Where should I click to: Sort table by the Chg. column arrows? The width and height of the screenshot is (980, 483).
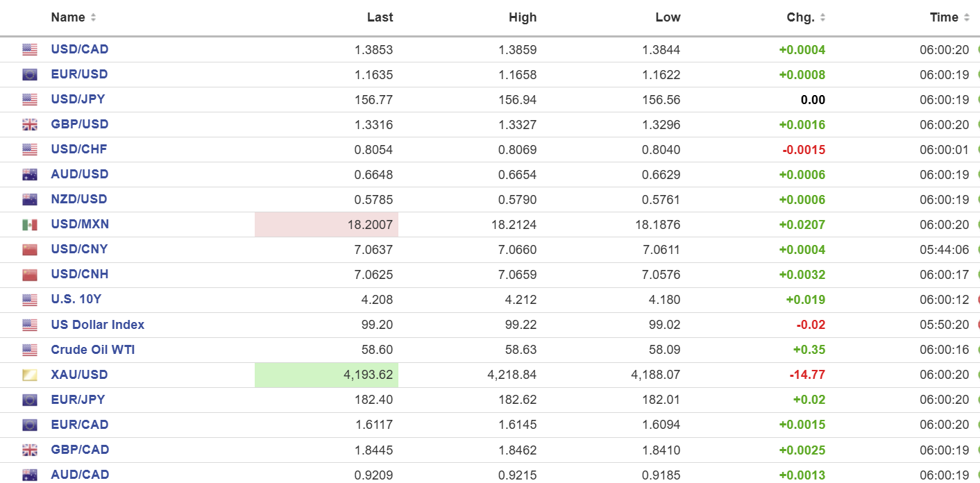coord(822,17)
